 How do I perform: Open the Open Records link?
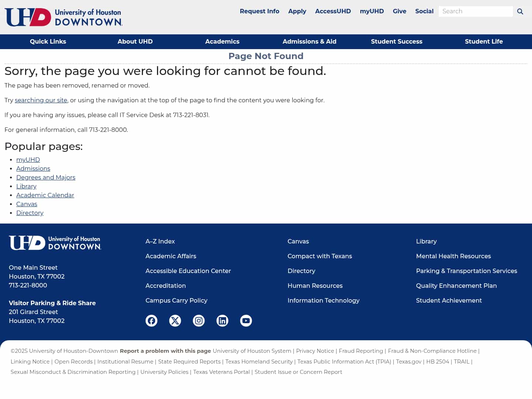(x=74, y=362)
